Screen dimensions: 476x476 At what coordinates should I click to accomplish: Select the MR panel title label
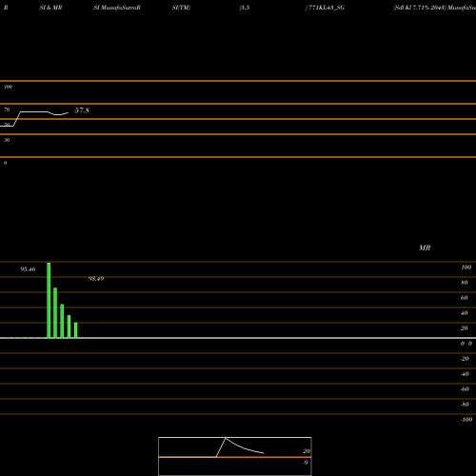[425, 248]
